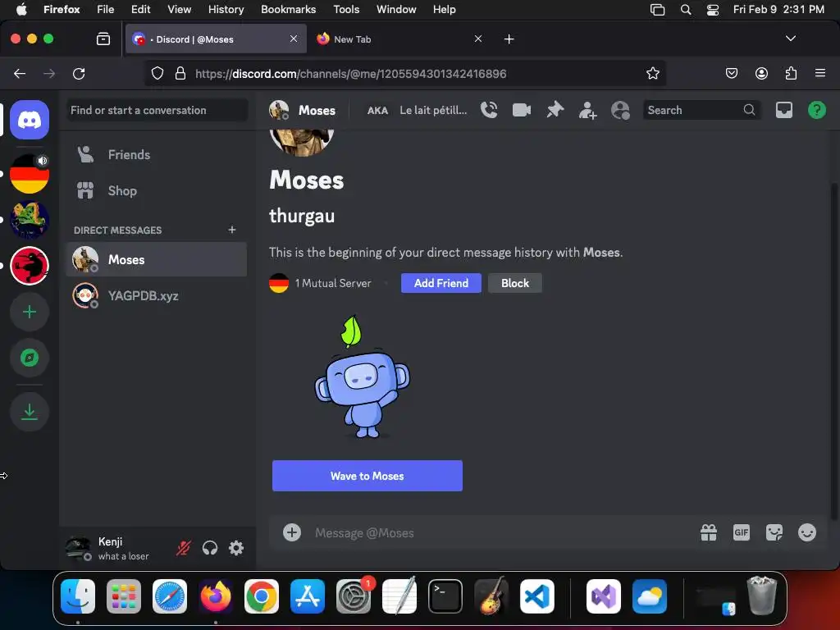Open Finder from the Dock
This screenshot has width=840, height=630.
coord(78,596)
